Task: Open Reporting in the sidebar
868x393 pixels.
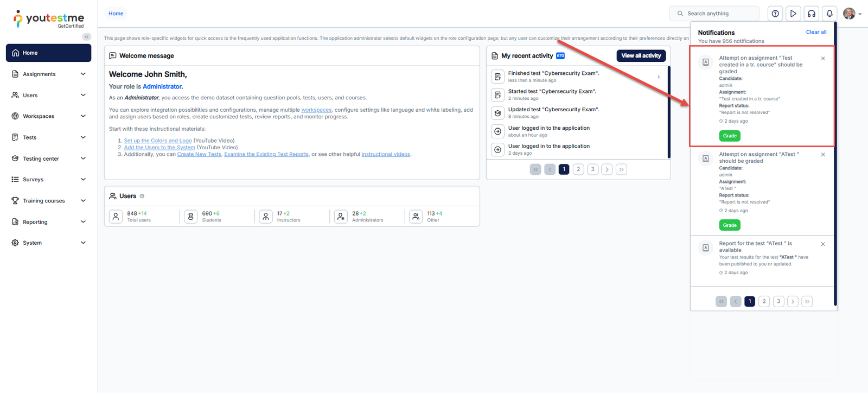Action: pos(48,222)
